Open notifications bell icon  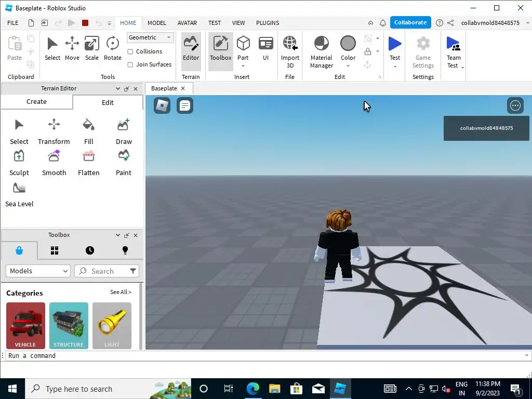(x=383, y=23)
